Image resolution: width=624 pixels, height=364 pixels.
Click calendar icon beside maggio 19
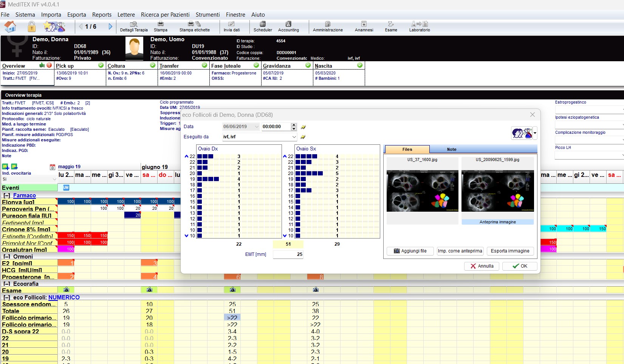pyautogui.click(x=53, y=167)
